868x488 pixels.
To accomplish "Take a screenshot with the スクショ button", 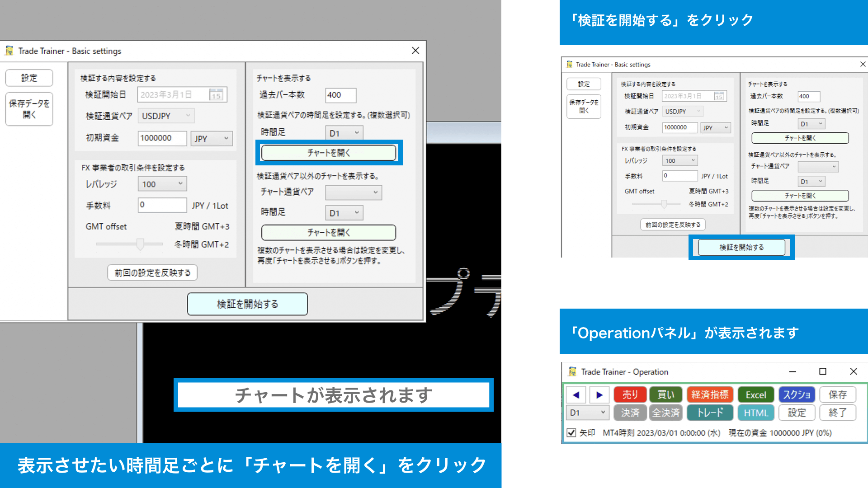I will (x=797, y=395).
